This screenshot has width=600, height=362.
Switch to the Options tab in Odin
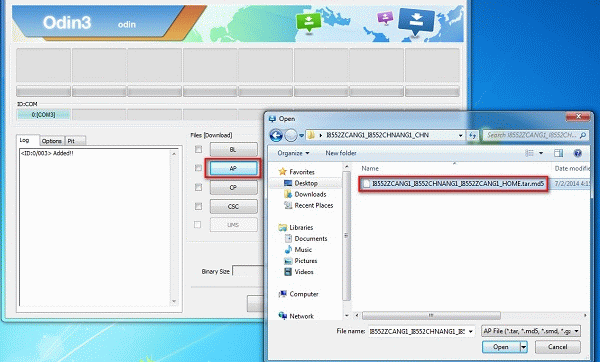coord(52,141)
